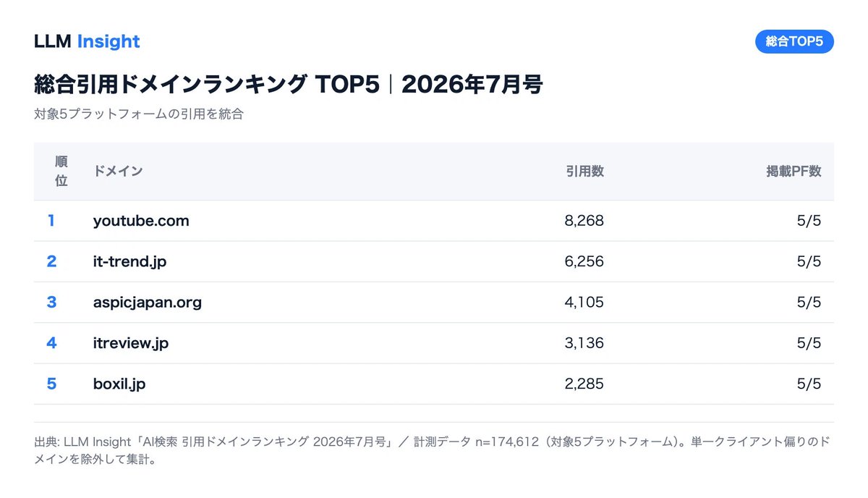The image size is (868, 498).
Task: Click the citation count 8,268
Action: (584, 221)
